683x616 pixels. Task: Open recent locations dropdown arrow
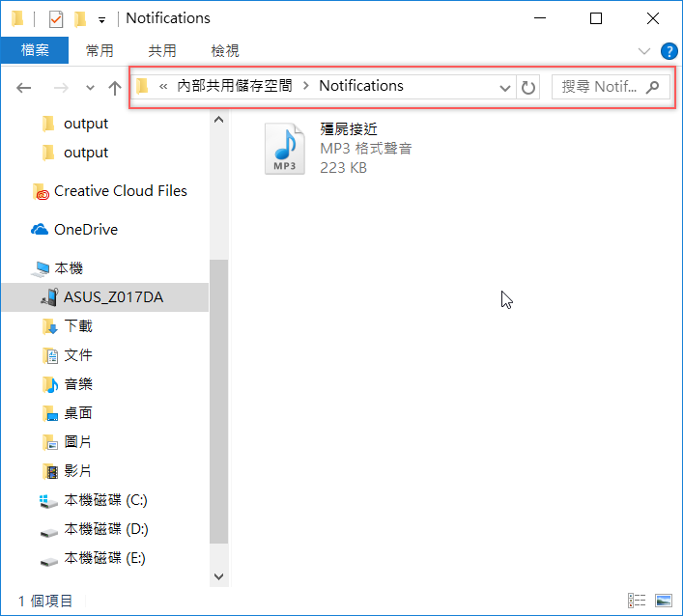coord(90,88)
